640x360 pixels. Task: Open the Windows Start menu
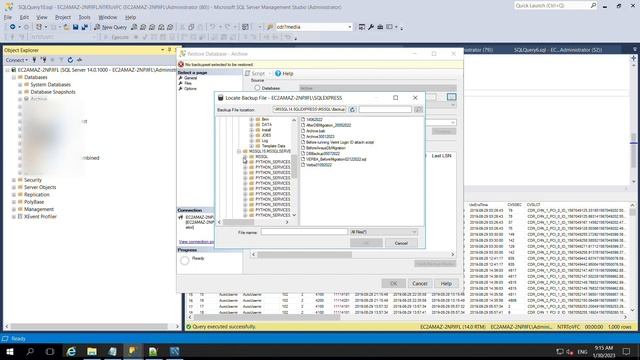pyautogui.click(x=10, y=351)
